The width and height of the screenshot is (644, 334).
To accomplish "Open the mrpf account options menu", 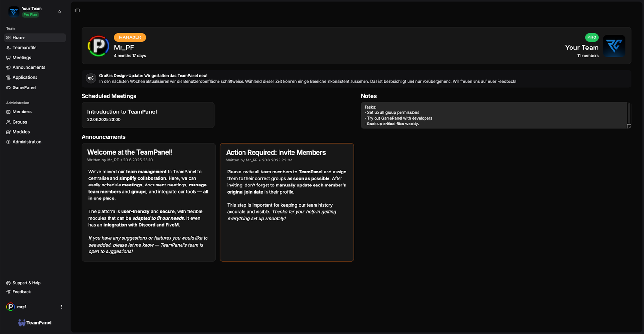I will point(61,306).
